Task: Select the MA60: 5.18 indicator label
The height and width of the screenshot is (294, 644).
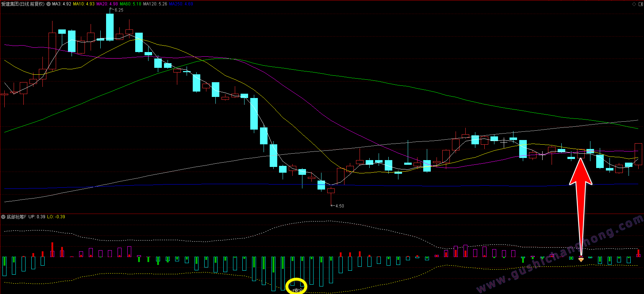Action: [131, 4]
